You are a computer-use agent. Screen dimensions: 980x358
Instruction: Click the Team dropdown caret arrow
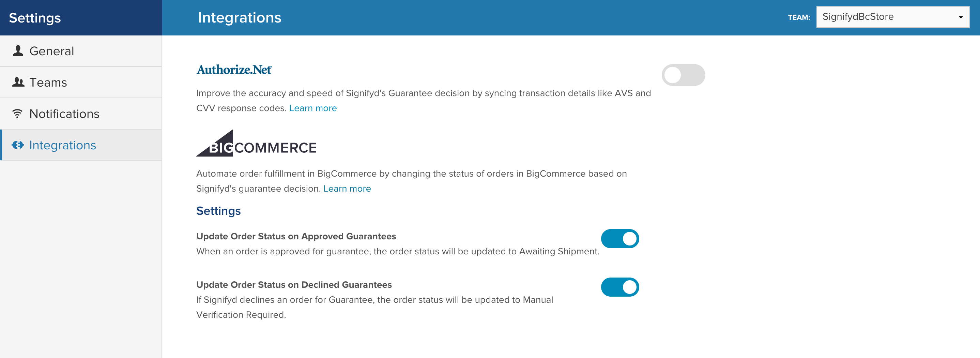[x=961, y=17]
